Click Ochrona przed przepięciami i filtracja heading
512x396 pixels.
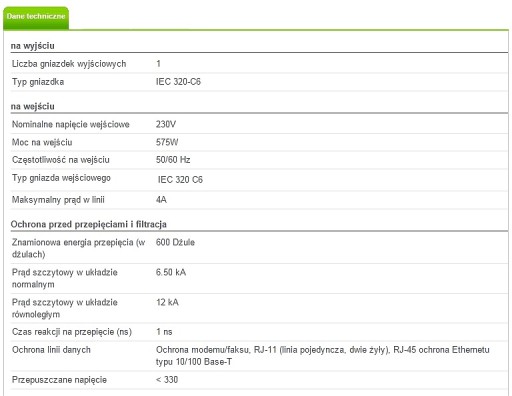(x=89, y=224)
